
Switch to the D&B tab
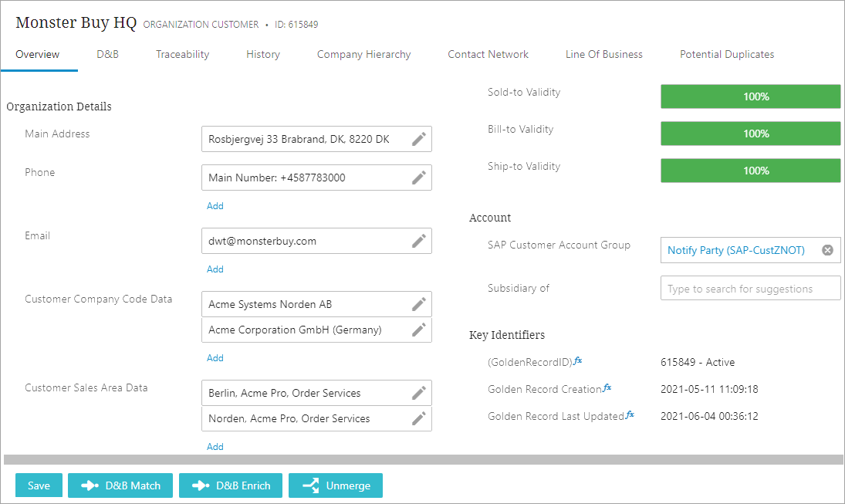tap(107, 54)
